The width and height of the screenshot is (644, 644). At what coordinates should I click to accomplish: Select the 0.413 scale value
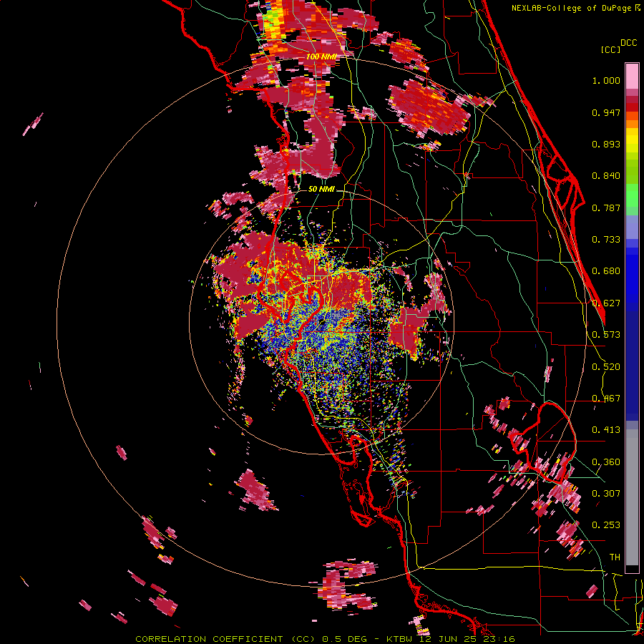click(606, 430)
